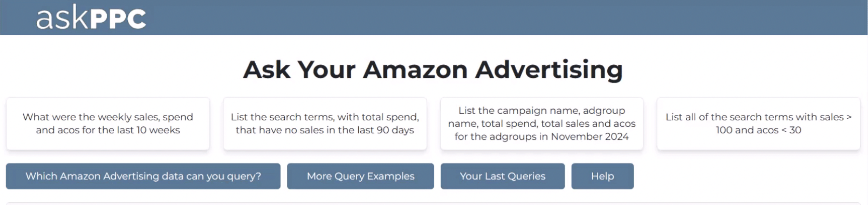Run the last 10 weeks query card
Viewport: 868px width, 205px height.
[108, 123]
